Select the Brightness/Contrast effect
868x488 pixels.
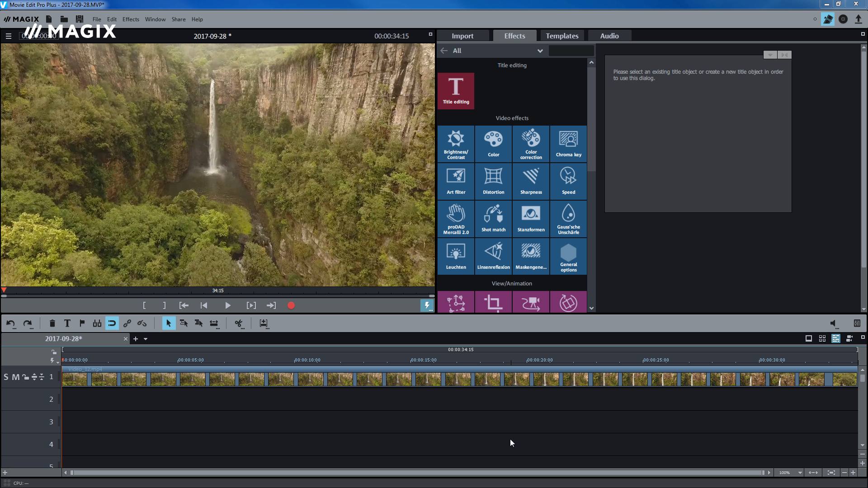(x=455, y=143)
